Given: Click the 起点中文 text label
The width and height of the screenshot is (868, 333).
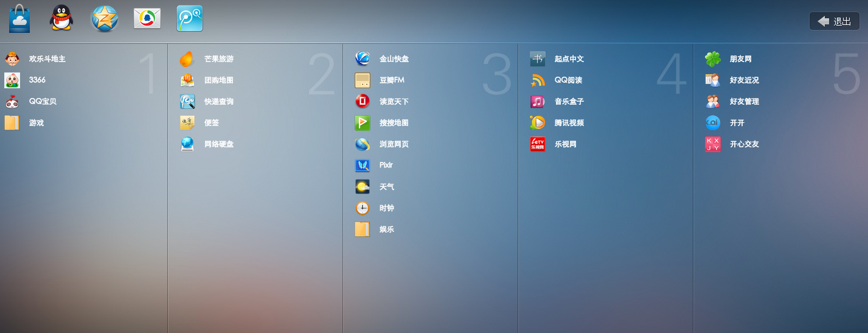Looking at the screenshot, I should click(569, 59).
